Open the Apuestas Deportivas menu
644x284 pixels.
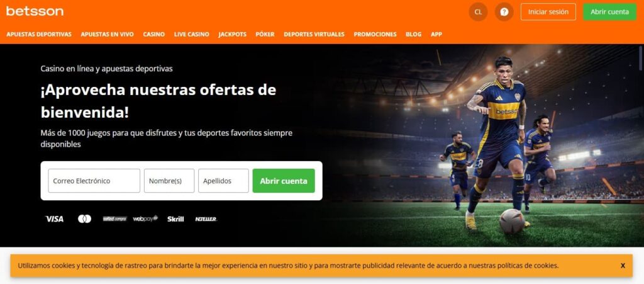39,35
